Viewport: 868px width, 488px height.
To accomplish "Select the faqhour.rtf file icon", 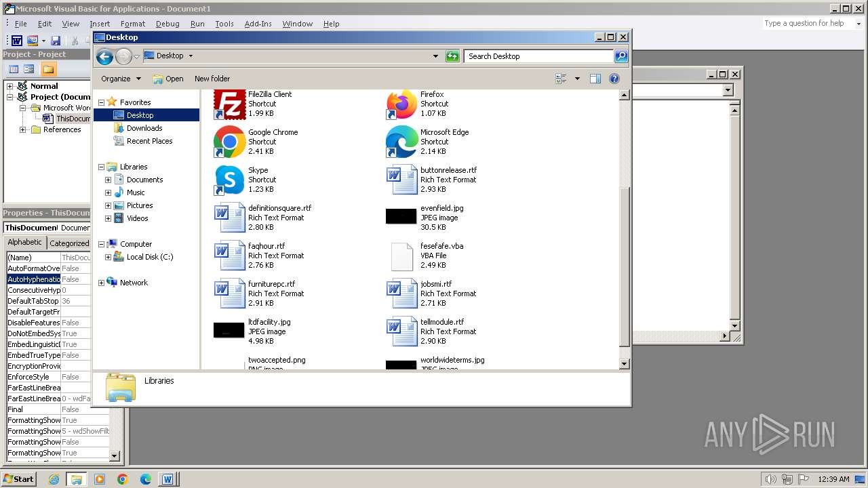I will click(x=229, y=256).
